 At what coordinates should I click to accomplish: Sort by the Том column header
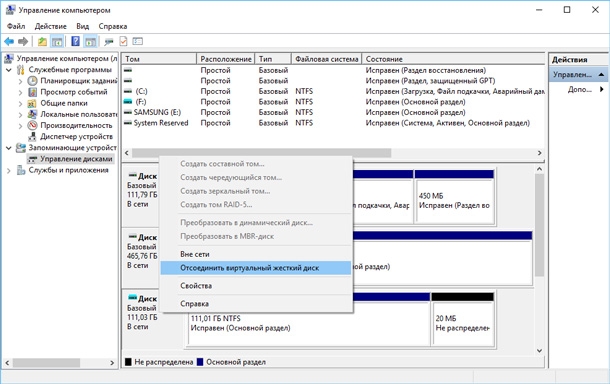tap(159, 59)
